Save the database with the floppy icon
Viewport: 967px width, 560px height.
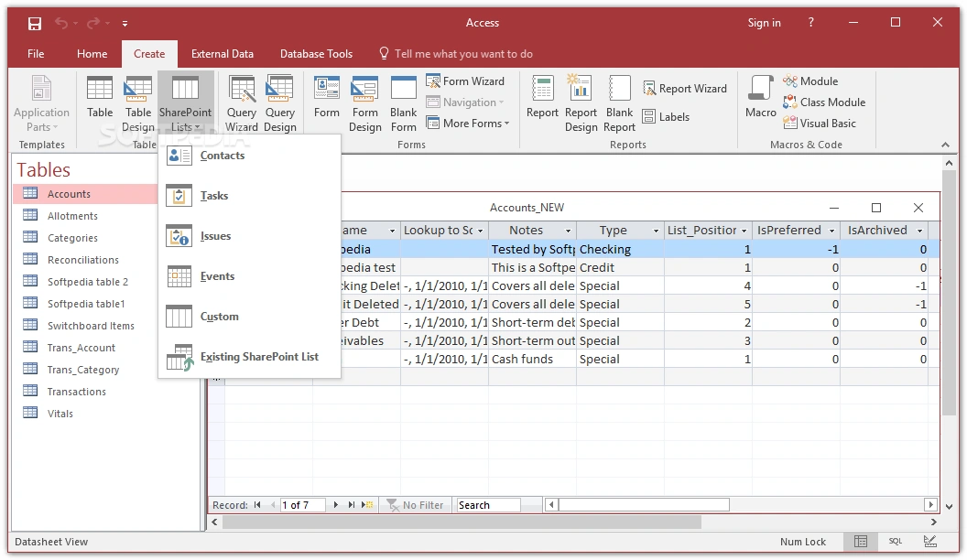(34, 23)
